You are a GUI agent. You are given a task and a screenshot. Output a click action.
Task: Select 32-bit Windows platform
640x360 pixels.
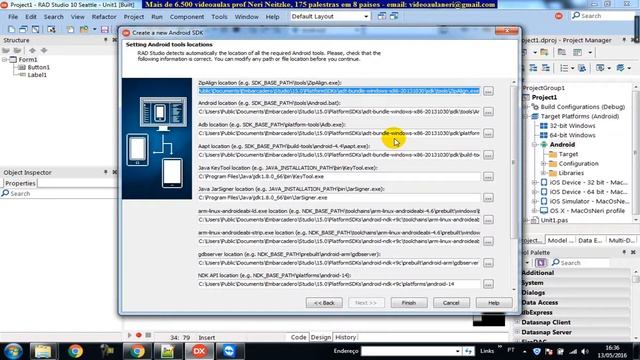(x=572, y=126)
